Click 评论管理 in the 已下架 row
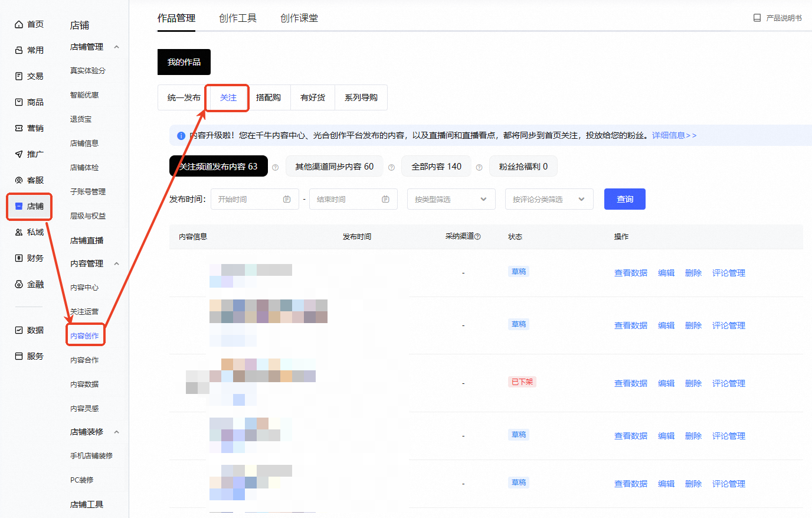Image resolution: width=812 pixels, height=518 pixels. click(x=729, y=383)
